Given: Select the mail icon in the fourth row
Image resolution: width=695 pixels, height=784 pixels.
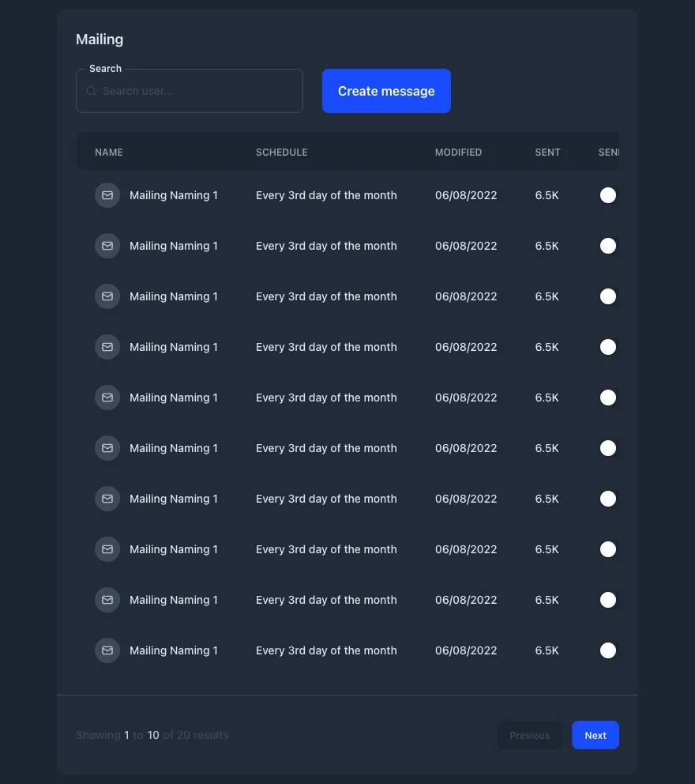Looking at the screenshot, I should click(x=107, y=347).
